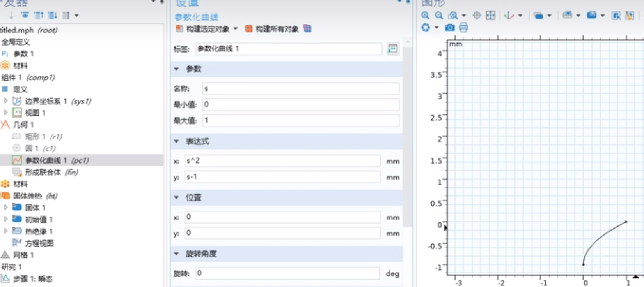Click the blue view options icon
644x287 pixels.
coord(592,15)
